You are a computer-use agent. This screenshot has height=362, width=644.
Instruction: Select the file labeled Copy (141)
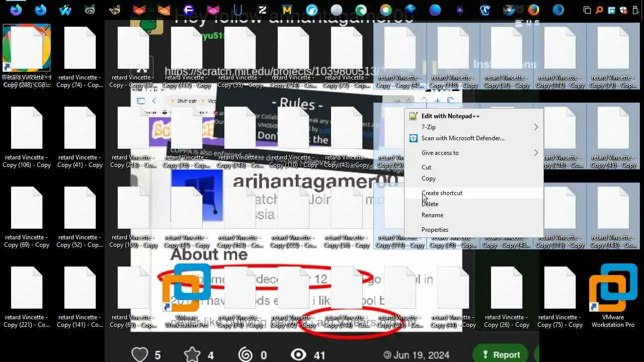click(x=79, y=297)
